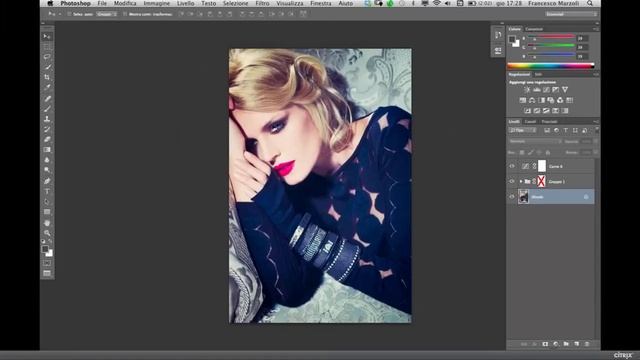Open the Layers panel options menu
The height and width of the screenshot is (360, 640).
click(596, 122)
